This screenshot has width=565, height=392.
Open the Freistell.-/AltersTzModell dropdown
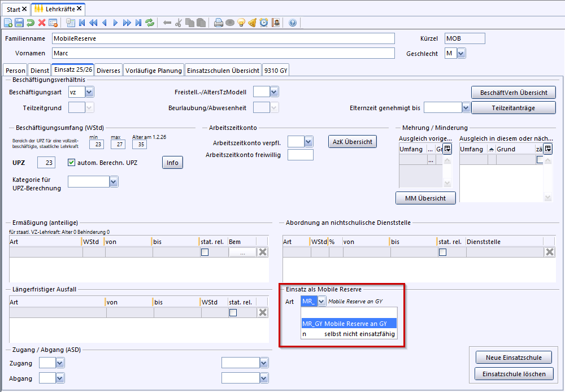(x=274, y=92)
